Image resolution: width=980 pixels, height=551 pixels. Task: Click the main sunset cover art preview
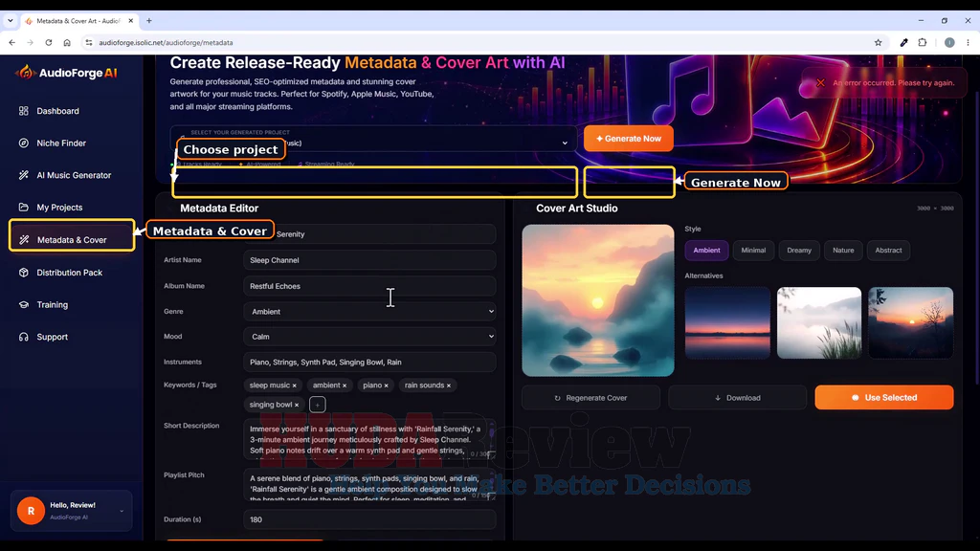pyautogui.click(x=598, y=300)
